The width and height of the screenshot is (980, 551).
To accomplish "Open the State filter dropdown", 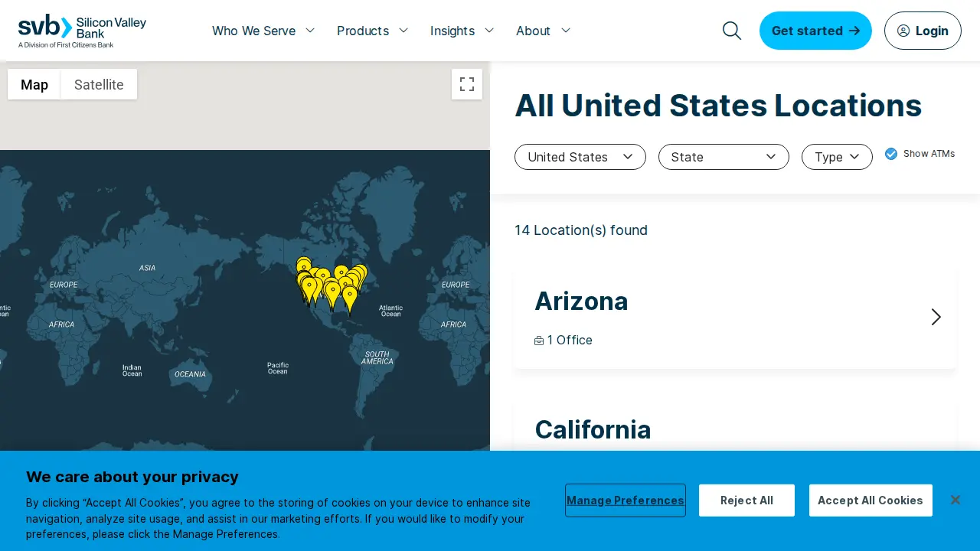I will (x=724, y=157).
